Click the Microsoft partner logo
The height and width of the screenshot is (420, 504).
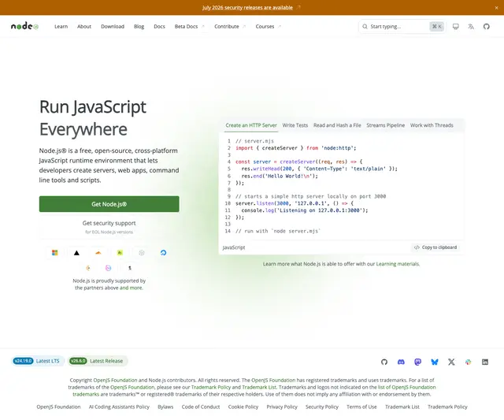(x=55, y=253)
